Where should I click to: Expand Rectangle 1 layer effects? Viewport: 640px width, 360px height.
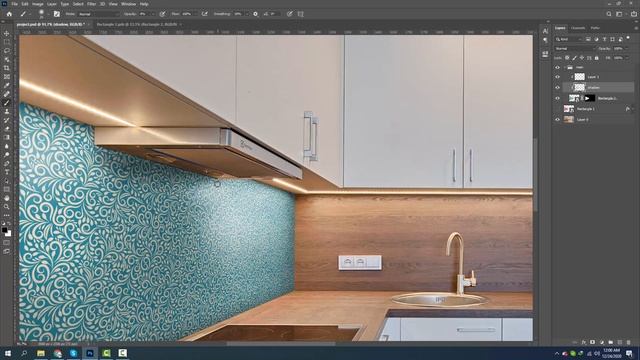633,109
